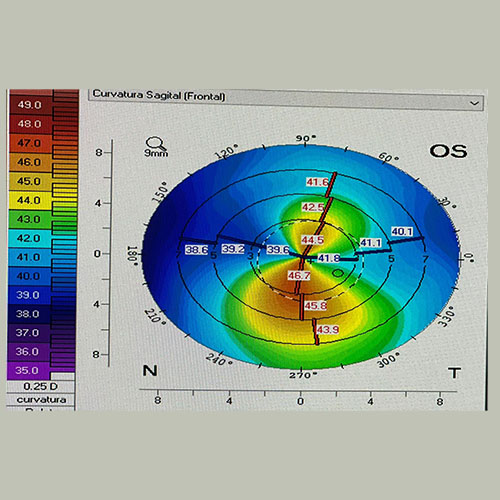Select the 42.0 cyan color scale swatch
Viewport: 500px width, 500px height.
pyautogui.click(x=29, y=238)
